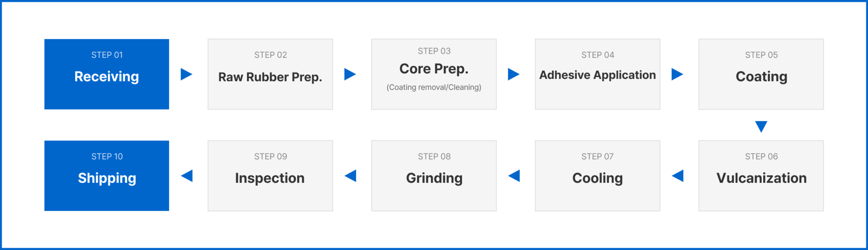Select the STEP 02 Raw Rubber Prep box
Image resolution: width=868 pixels, height=250 pixels.
tap(270, 74)
